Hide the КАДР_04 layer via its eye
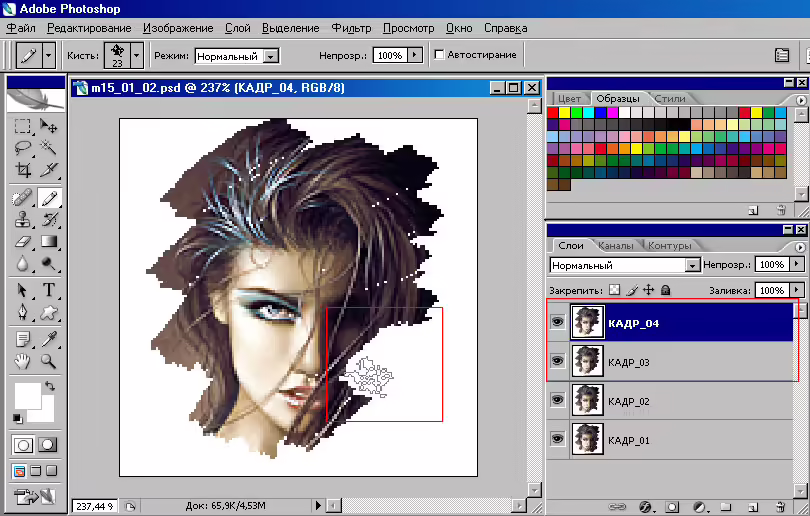810x516 pixels. (x=557, y=322)
